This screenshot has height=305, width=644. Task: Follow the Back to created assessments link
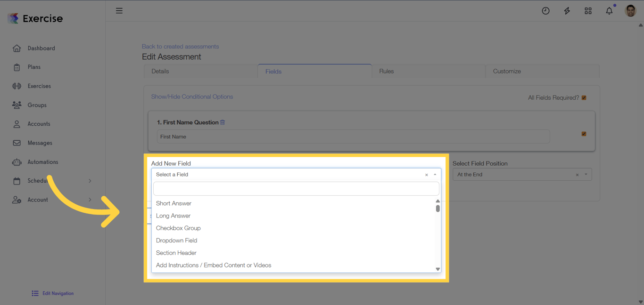[180, 46]
